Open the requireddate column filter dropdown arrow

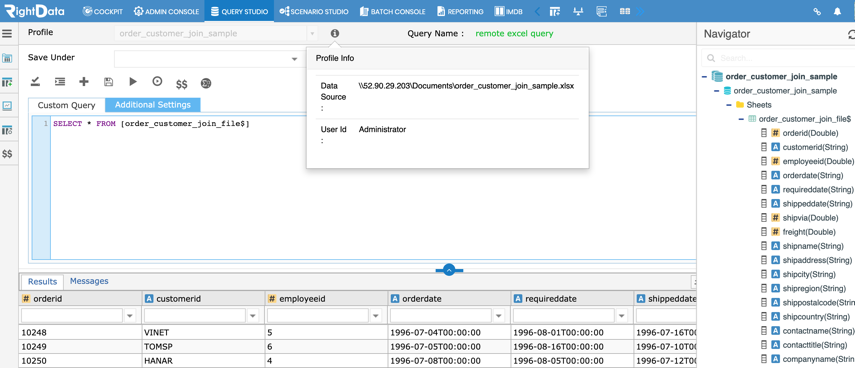point(622,316)
